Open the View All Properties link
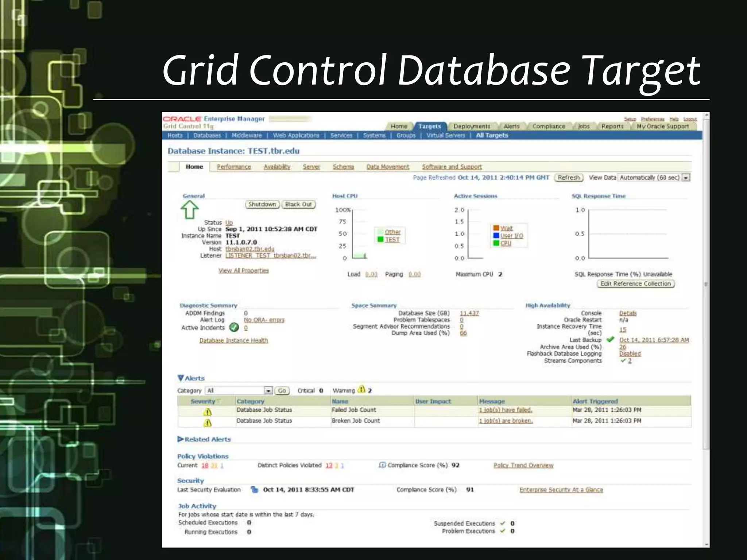Screen dimensions: 747x560 click(x=244, y=271)
